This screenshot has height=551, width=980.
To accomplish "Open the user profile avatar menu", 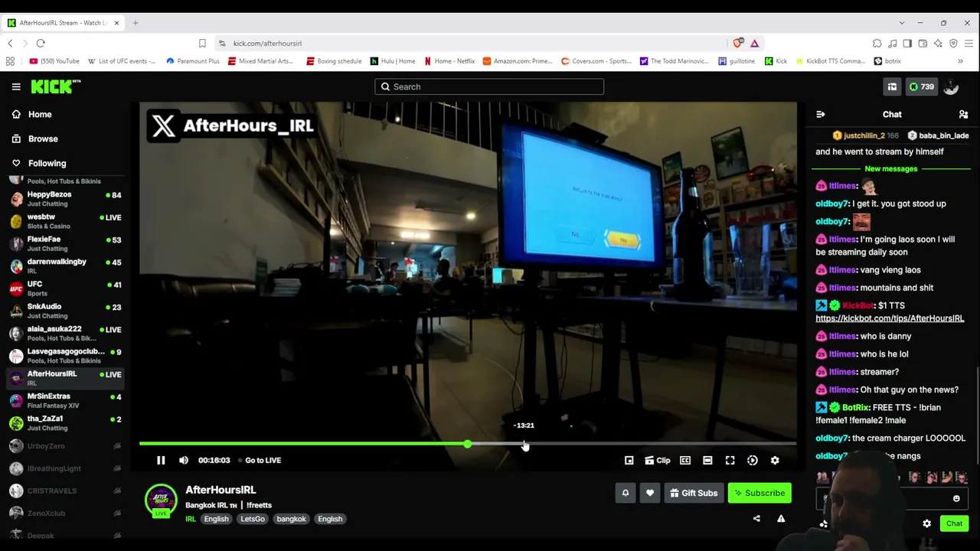I will point(951,86).
